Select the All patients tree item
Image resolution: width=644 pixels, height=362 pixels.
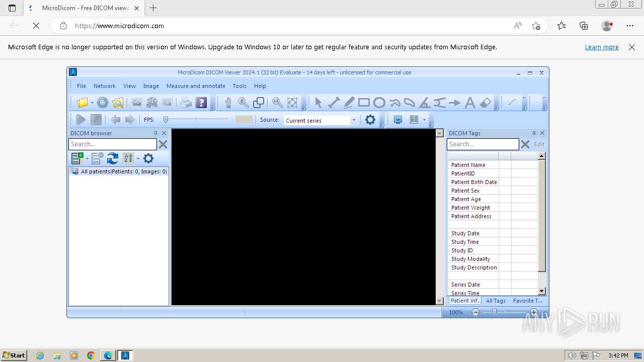(x=119, y=171)
